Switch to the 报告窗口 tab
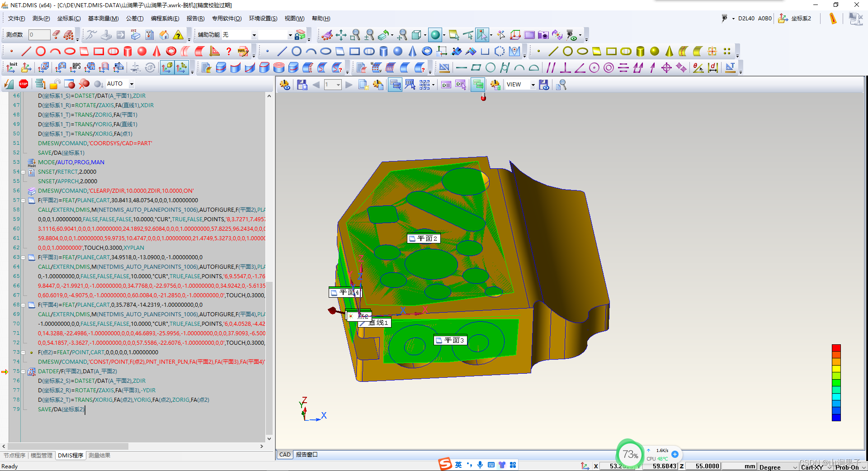 [307, 455]
